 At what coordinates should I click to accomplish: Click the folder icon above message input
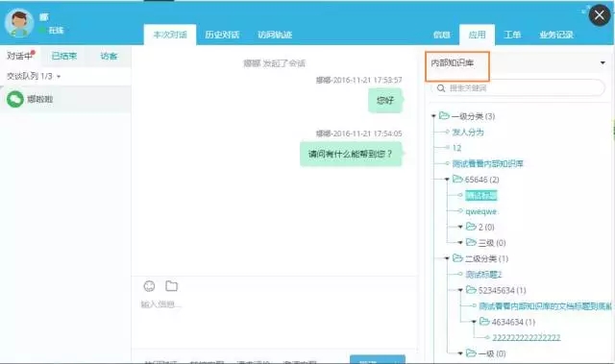coord(171,286)
